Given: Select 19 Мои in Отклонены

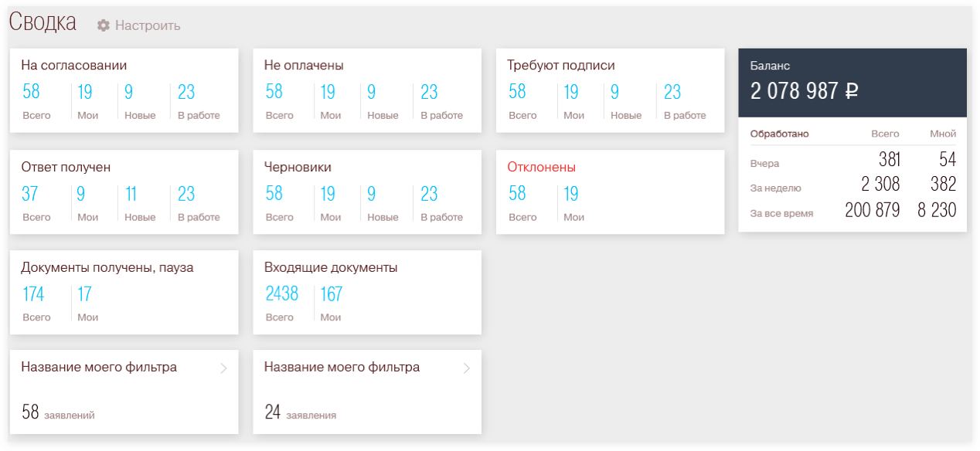Looking at the screenshot, I should pos(573,203).
